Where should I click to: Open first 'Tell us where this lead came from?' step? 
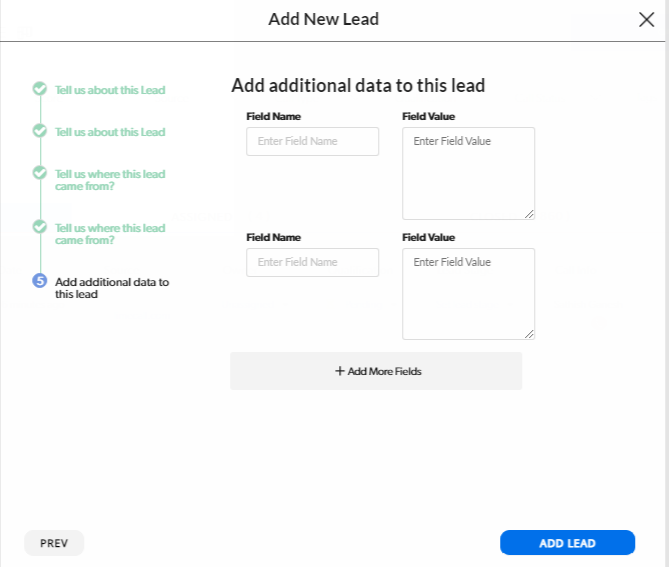110,180
